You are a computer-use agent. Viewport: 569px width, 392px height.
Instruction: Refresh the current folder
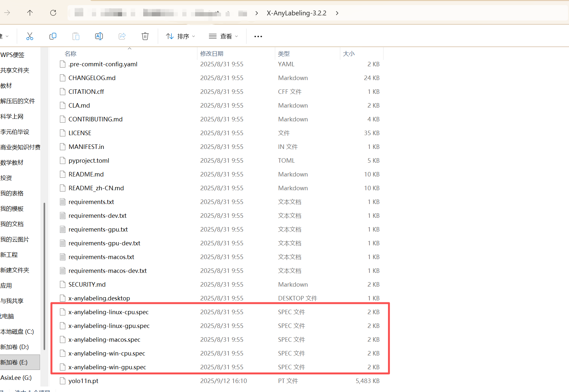pyautogui.click(x=53, y=13)
